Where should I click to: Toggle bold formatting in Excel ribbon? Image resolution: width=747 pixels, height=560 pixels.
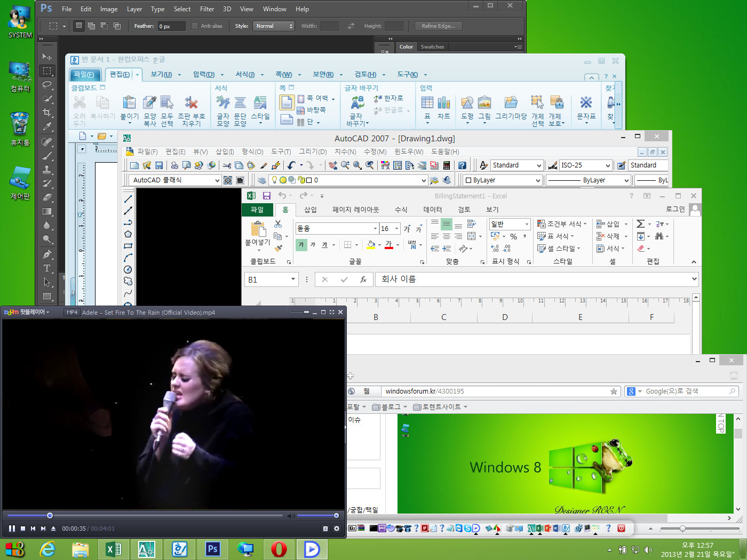301,245
